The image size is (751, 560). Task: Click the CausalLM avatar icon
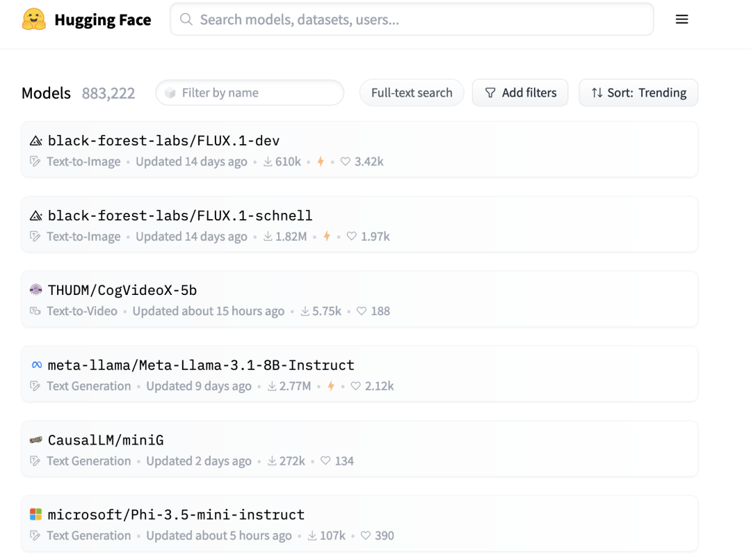[x=36, y=440]
